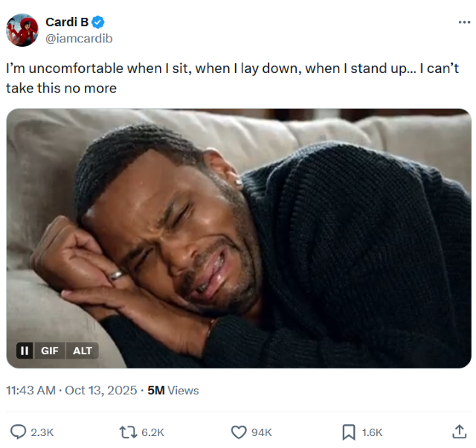Image resolution: width=476 pixels, height=448 pixels.
Task: View the 5M Views analytics
Action: [x=173, y=391]
